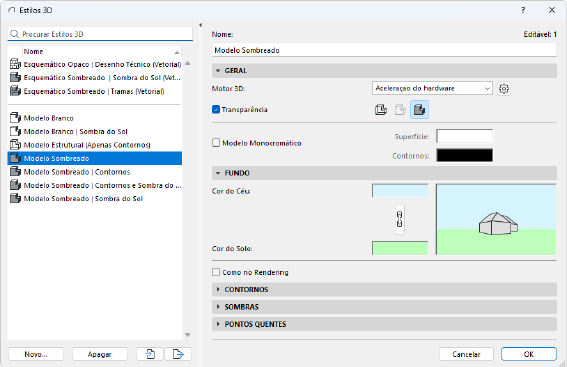Click the search magnifier icon
Viewport: 567px width, 367px height.
click(14, 34)
